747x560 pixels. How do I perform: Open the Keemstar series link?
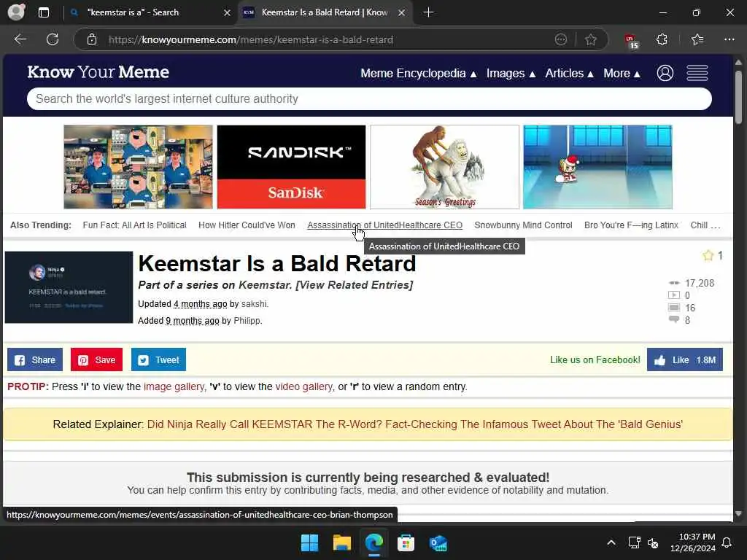point(264,285)
